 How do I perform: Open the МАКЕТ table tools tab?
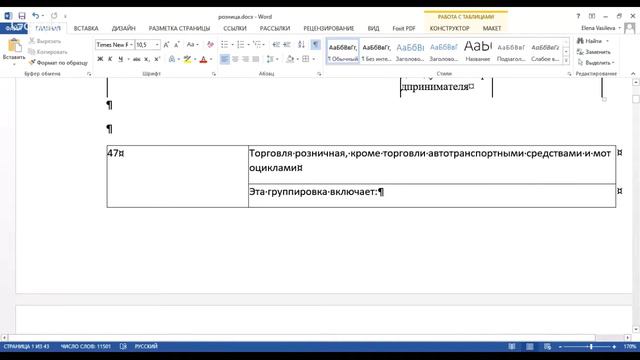point(492,29)
